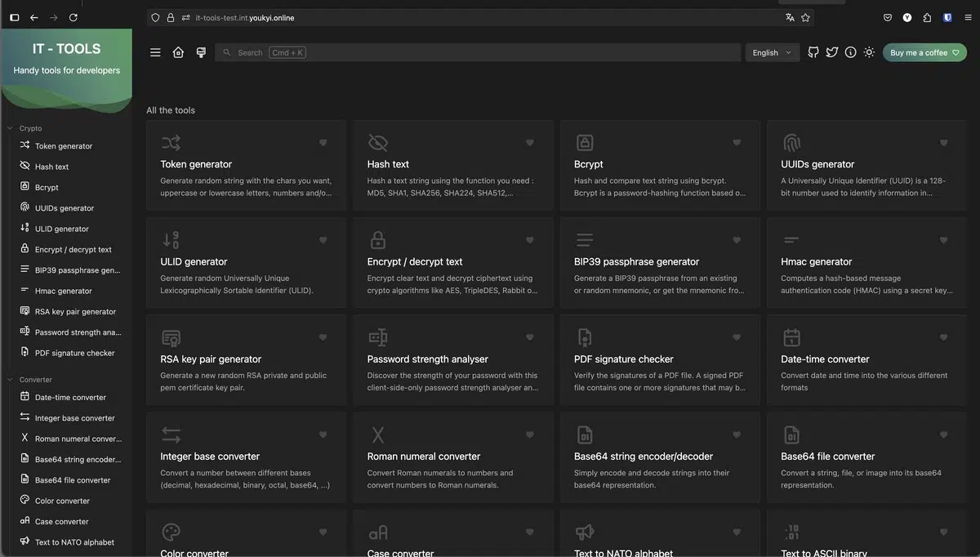
Task: Open the UI library paint roller icon
Action: 201,52
